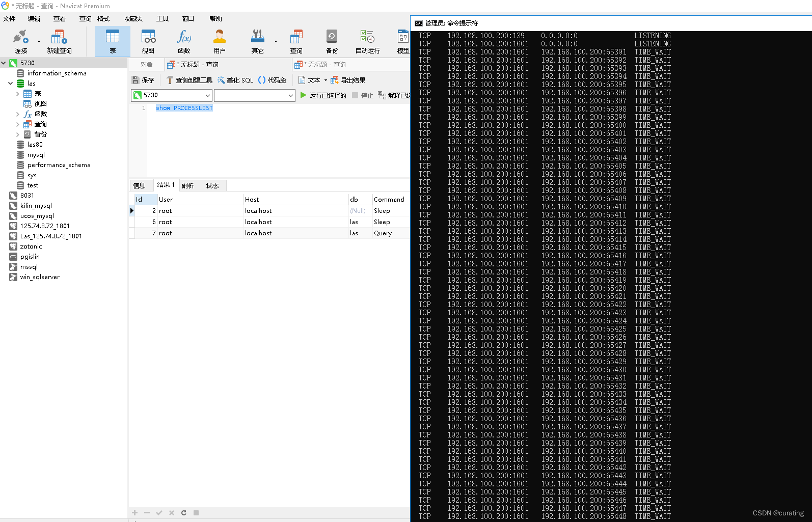Click the Command column header
This screenshot has height=522, width=812.
[391, 200]
